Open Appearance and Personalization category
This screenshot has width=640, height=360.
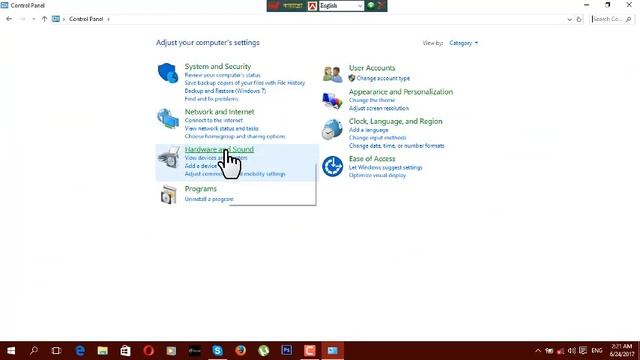(x=401, y=92)
